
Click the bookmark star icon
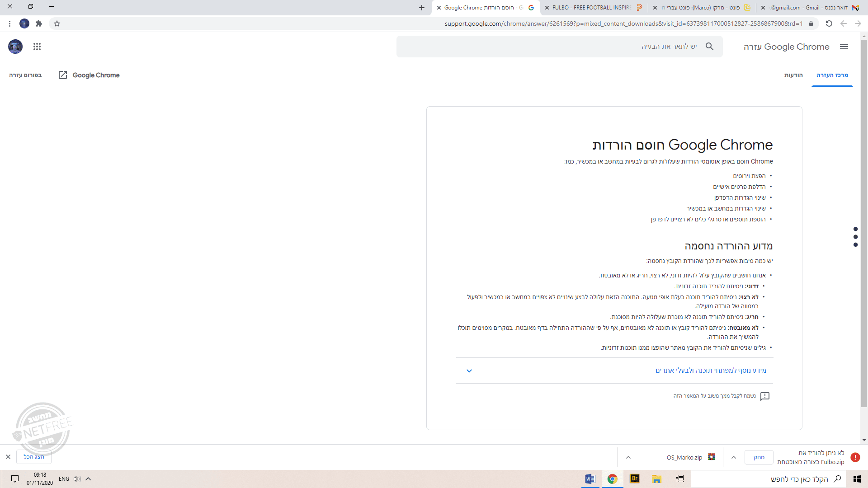coord(57,23)
